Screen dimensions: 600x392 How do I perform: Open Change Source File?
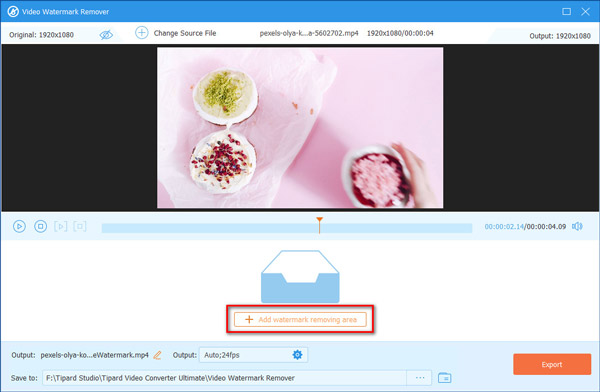185,33
